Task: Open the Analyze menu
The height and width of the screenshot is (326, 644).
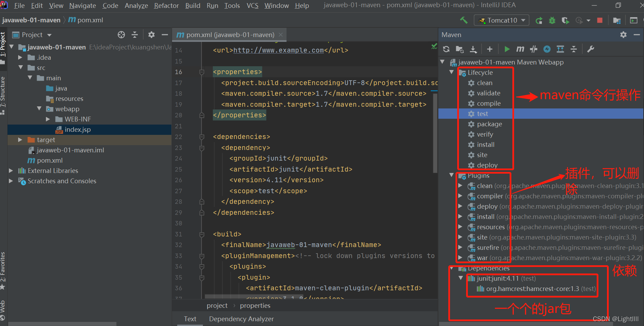Action: tap(136, 5)
